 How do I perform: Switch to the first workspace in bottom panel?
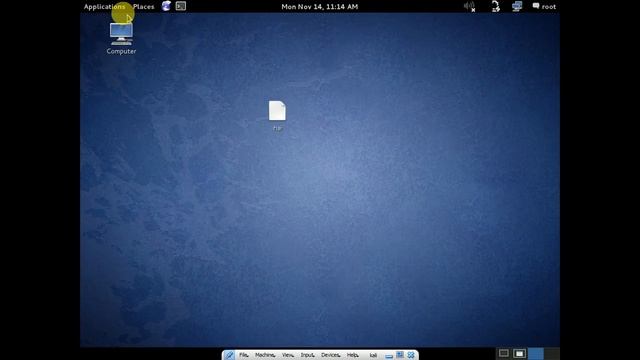coord(504,353)
